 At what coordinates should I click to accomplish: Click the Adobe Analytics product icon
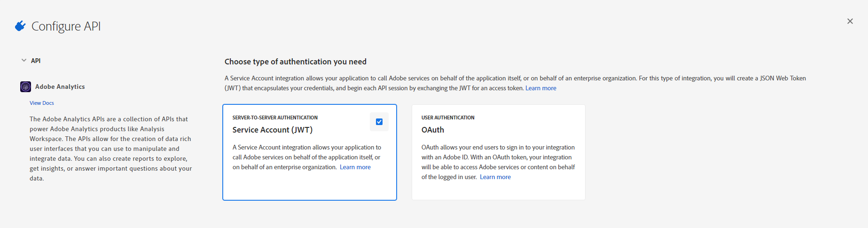pyautogui.click(x=25, y=86)
